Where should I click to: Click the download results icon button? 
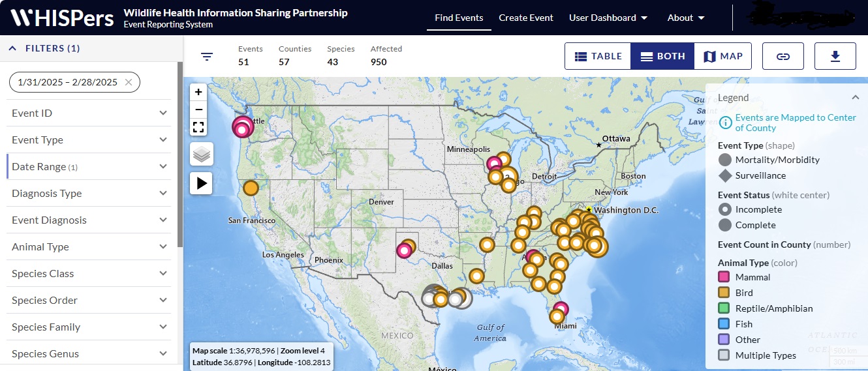point(835,57)
